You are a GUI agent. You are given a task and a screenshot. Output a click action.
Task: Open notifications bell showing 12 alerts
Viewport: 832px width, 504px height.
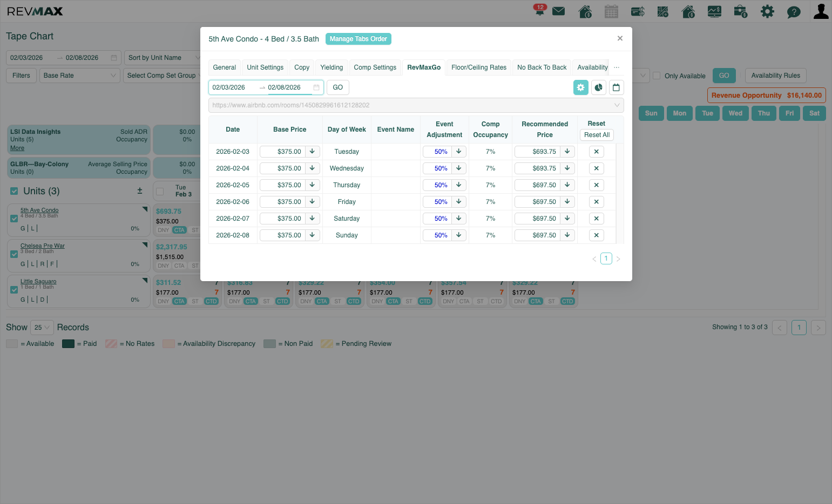[x=539, y=10]
